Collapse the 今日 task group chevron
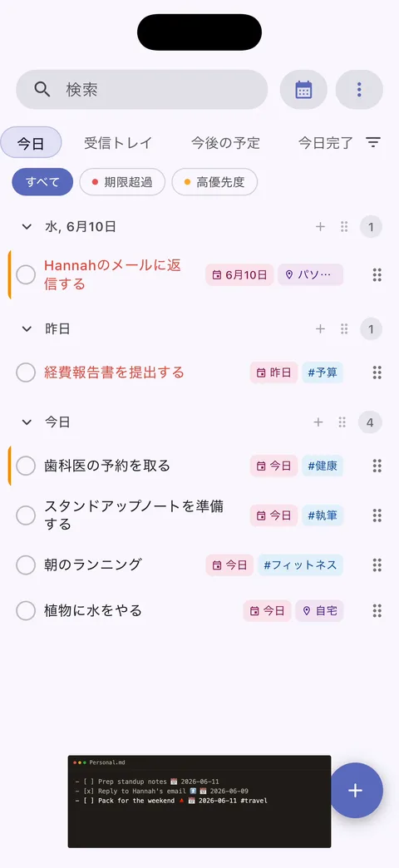The width and height of the screenshot is (399, 868). tap(27, 423)
